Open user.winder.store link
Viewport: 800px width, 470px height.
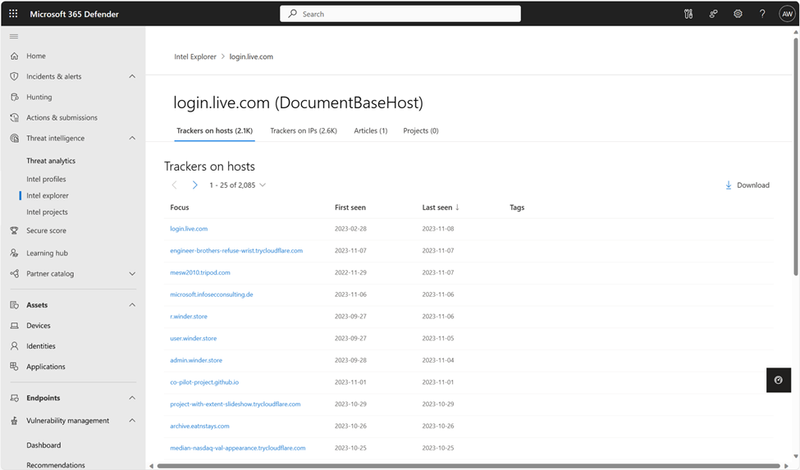[x=193, y=338]
